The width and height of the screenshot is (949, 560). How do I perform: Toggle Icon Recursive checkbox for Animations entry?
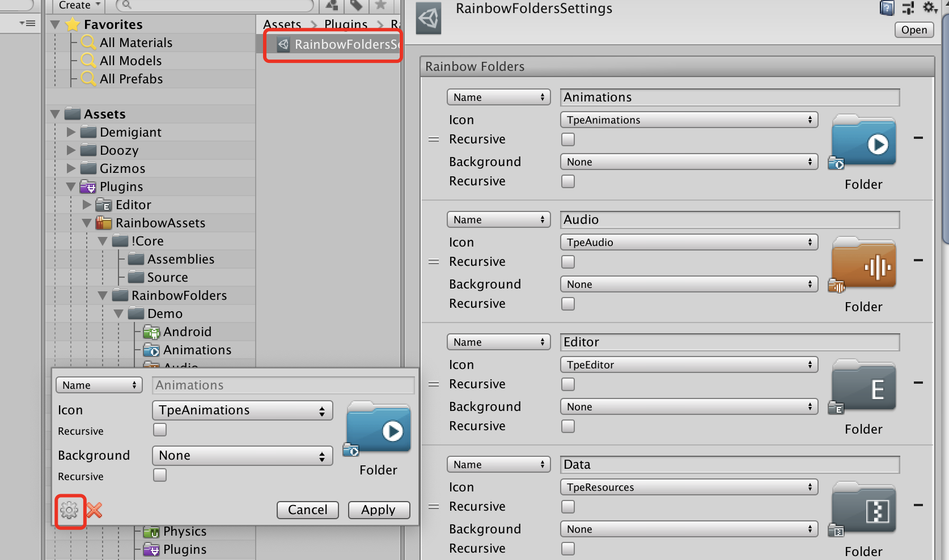pos(568,139)
